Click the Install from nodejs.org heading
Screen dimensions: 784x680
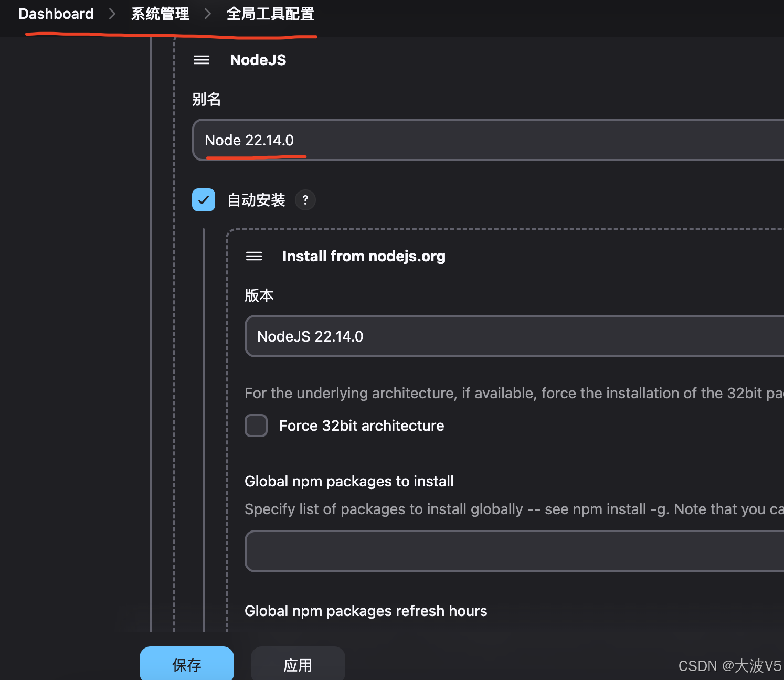pos(364,256)
